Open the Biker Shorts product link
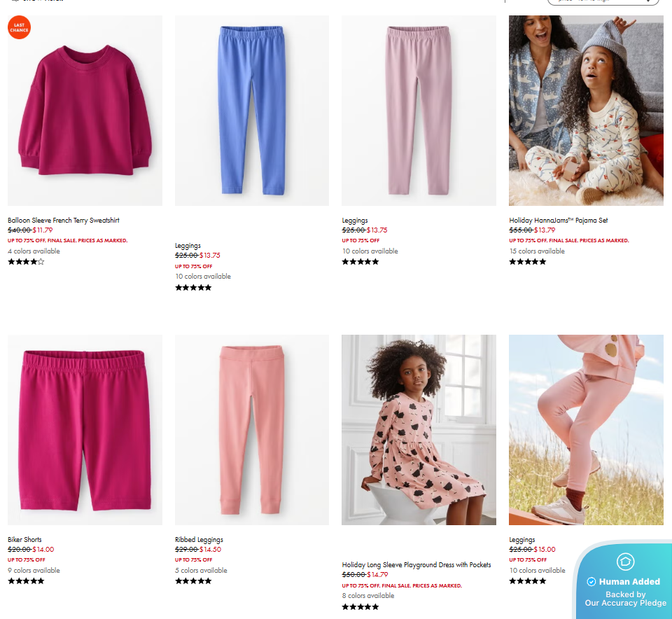 (x=24, y=540)
